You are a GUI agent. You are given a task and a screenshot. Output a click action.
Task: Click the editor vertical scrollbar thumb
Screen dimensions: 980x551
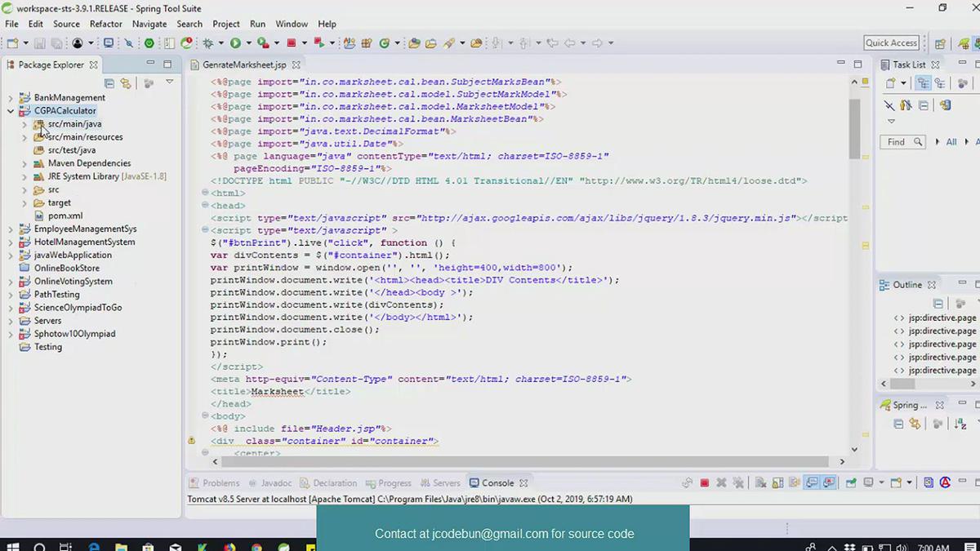[854, 128]
